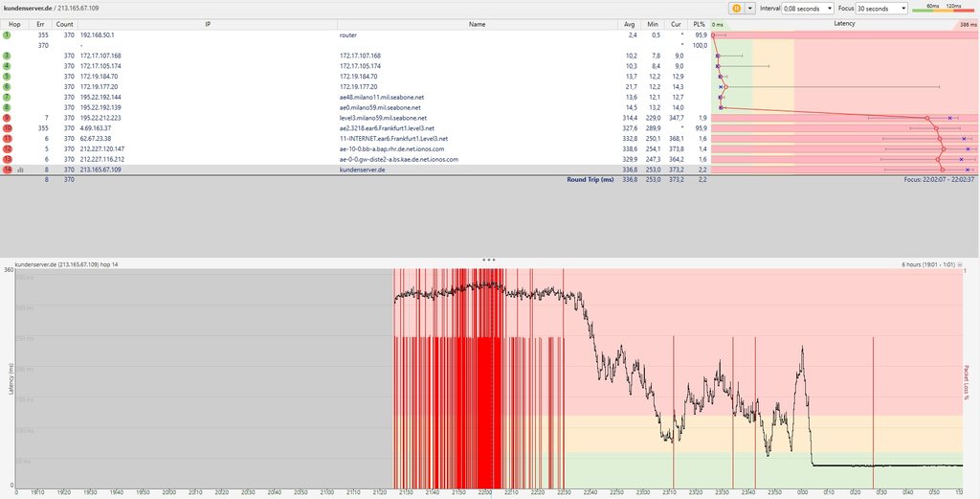Click the IP column header
Viewport: 980px width, 499px height.
click(208, 24)
